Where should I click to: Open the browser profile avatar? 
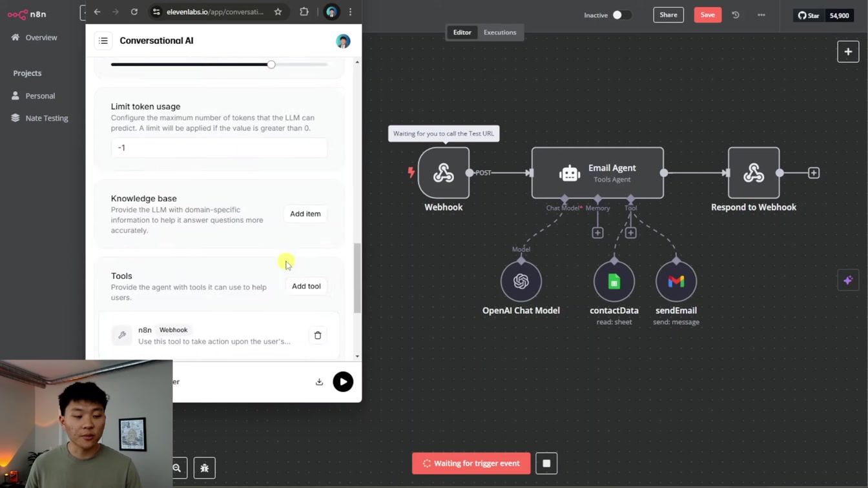point(331,12)
